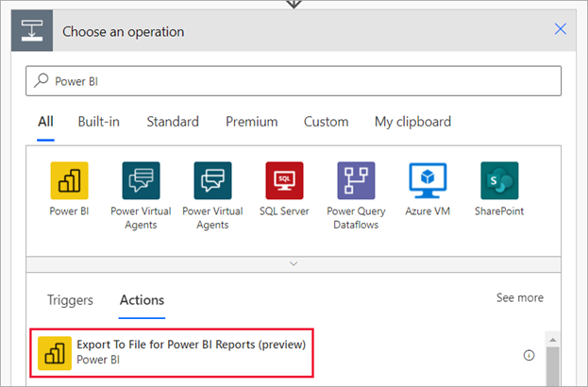The height and width of the screenshot is (387, 588).
Task: Switch to the All tab
Action: coord(45,122)
